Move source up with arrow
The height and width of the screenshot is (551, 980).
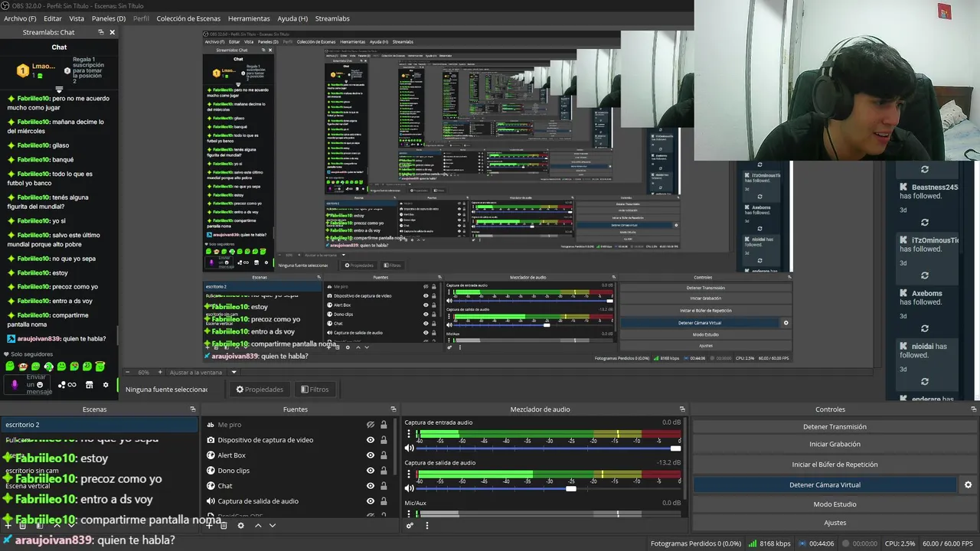click(258, 525)
